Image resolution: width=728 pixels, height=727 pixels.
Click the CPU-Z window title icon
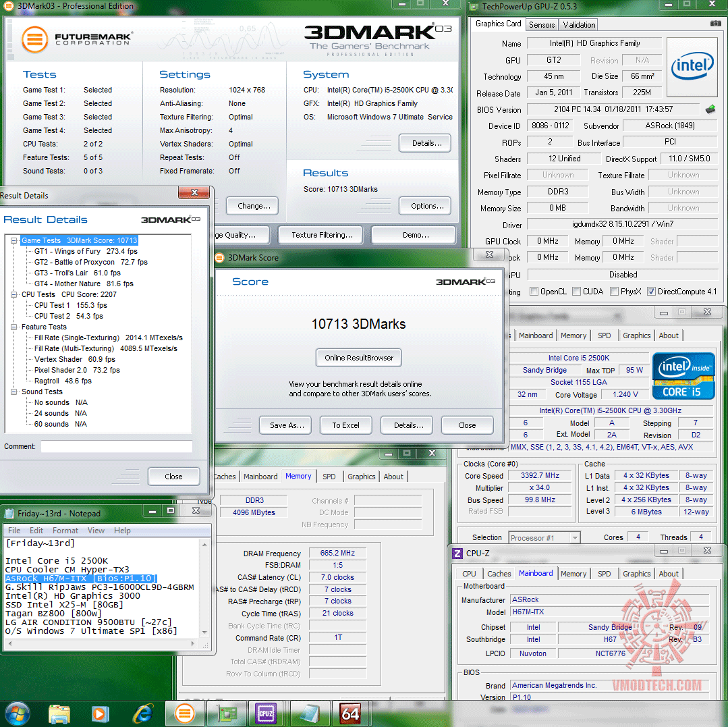point(457,554)
